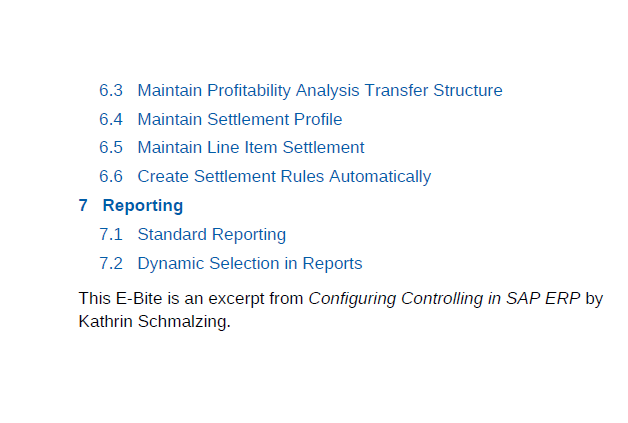The height and width of the screenshot is (423, 628).
Task: Click bold chapter number 7
Action: 83,205
